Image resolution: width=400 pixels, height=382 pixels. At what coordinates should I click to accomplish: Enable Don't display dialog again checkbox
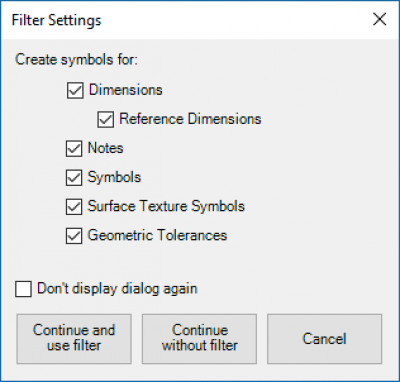[23, 289]
